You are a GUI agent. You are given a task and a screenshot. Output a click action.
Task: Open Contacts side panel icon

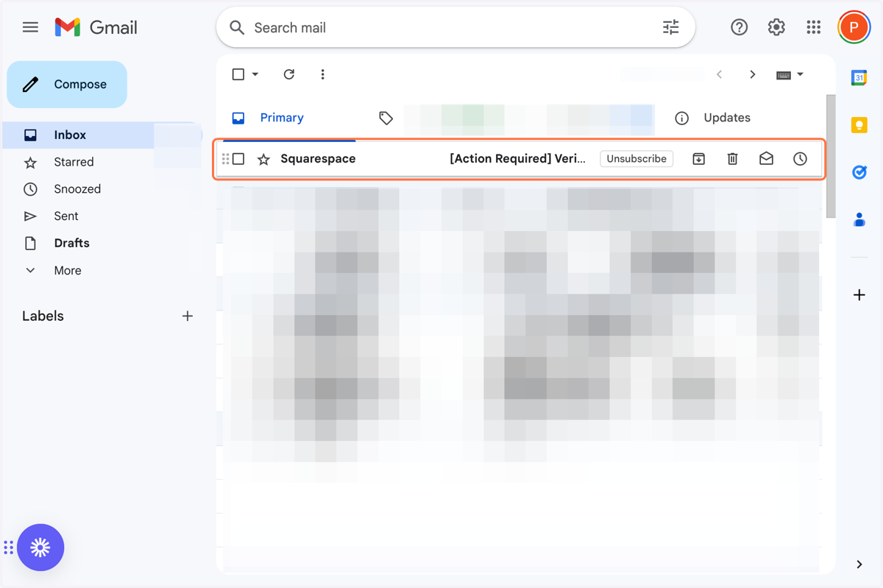coord(859,219)
